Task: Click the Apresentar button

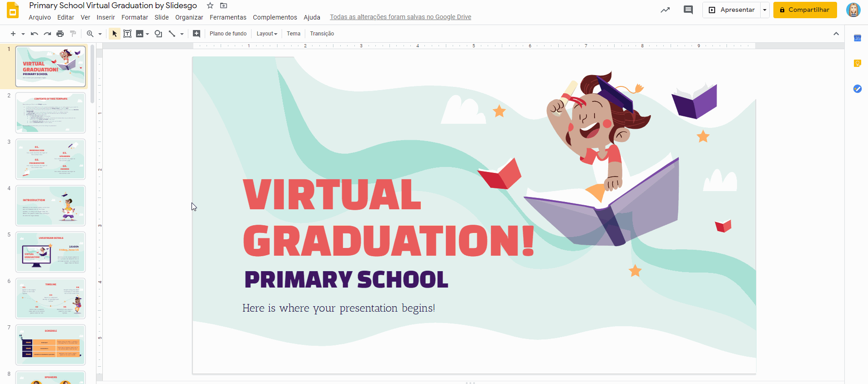Action: click(732, 10)
